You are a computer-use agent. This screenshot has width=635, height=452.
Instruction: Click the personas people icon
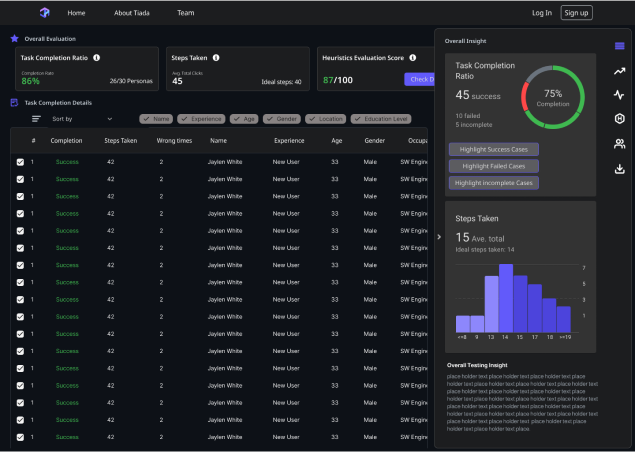click(619, 144)
